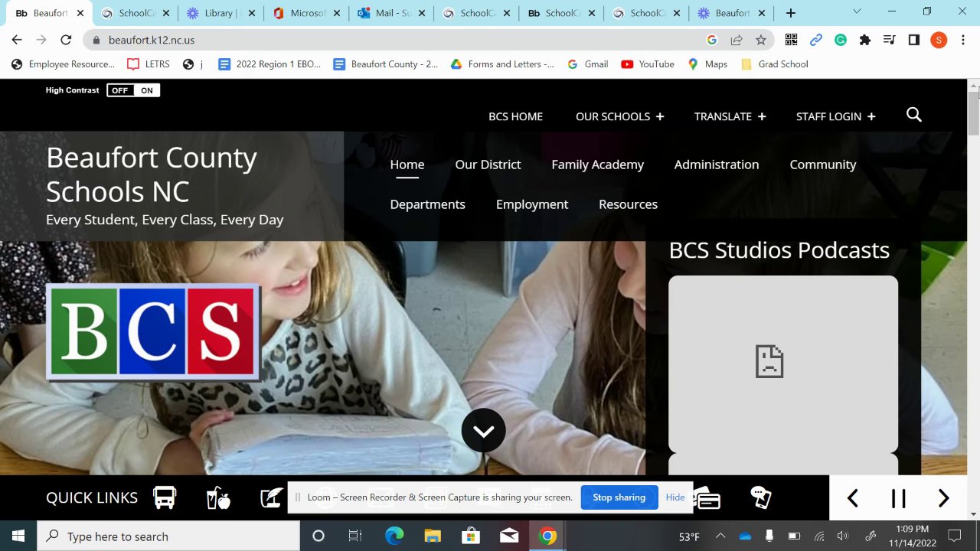Open the Community menu
This screenshot has width=980, height=551.
coord(823,165)
